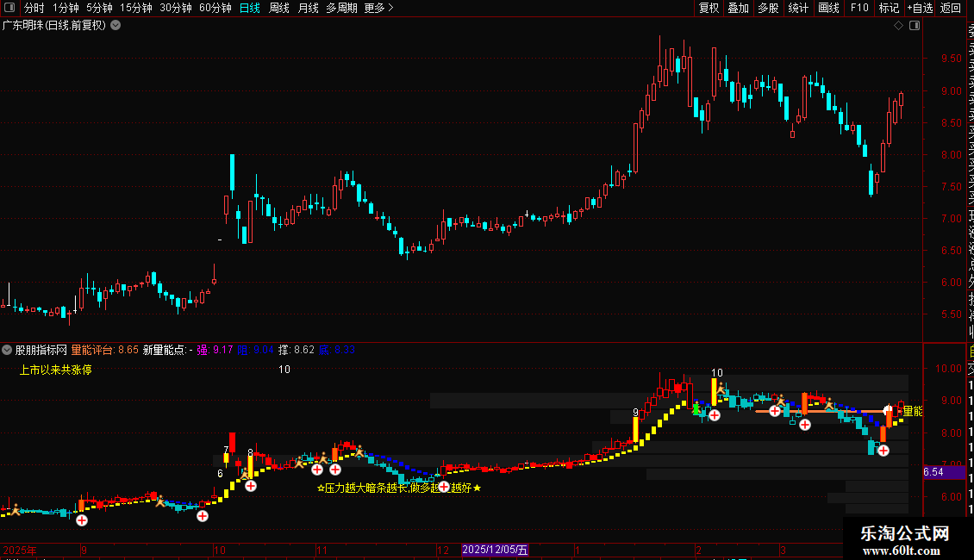Select the 15分钟 period tab
The width and height of the screenshot is (974, 560).
point(136,8)
